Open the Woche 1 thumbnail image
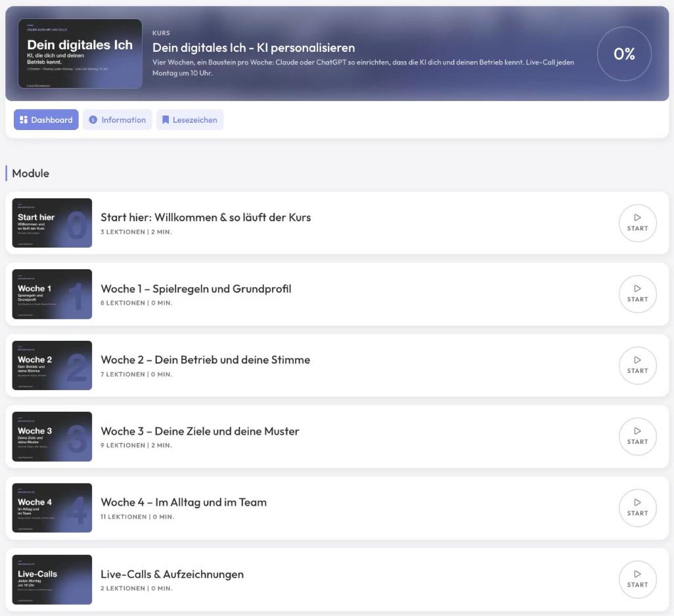This screenshot has height=616, width=674. point(52,294)
